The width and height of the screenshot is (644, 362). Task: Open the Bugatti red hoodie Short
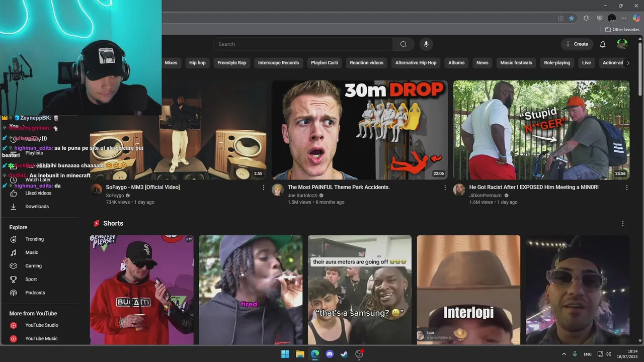click(142, 290)
